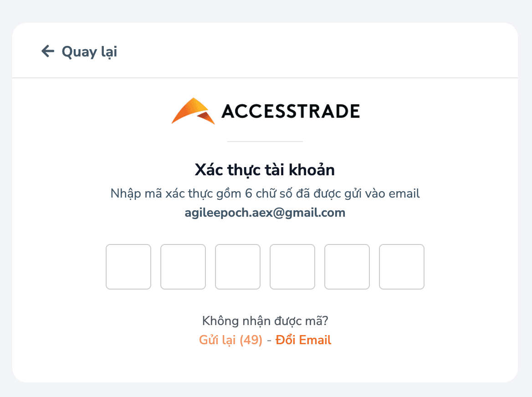Click the short divider under the logo
The image size is (532, 397).
(265, 142)
